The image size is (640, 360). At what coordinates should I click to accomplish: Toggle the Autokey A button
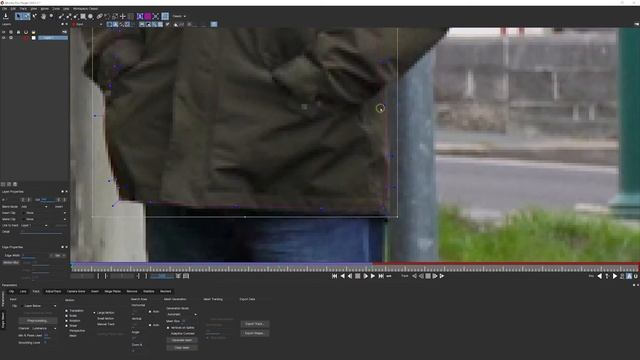(629, 276)
